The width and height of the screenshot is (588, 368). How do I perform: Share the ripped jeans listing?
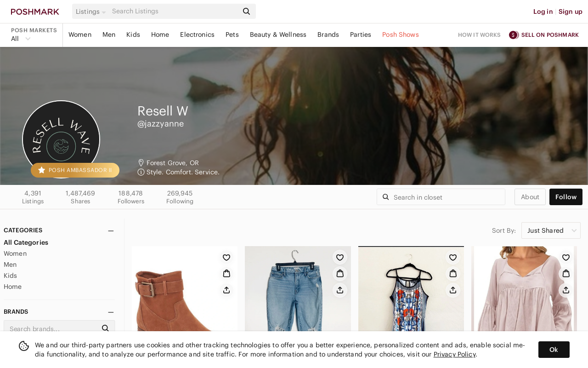[x=340, y=290]
